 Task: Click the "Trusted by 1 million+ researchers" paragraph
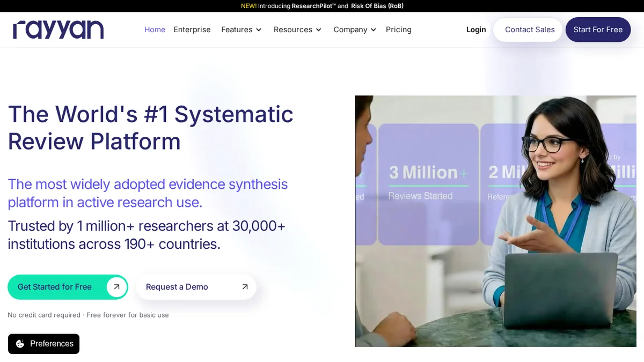click(x=147, y=235)
